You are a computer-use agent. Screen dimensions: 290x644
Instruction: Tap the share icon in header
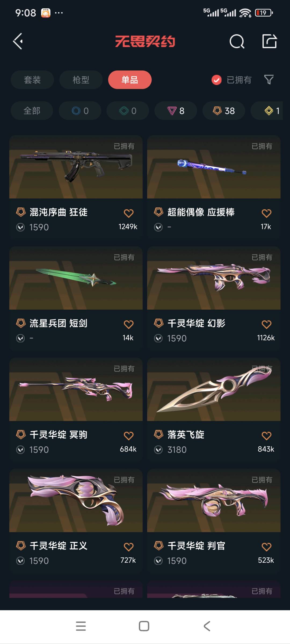(x=269, y=41)
